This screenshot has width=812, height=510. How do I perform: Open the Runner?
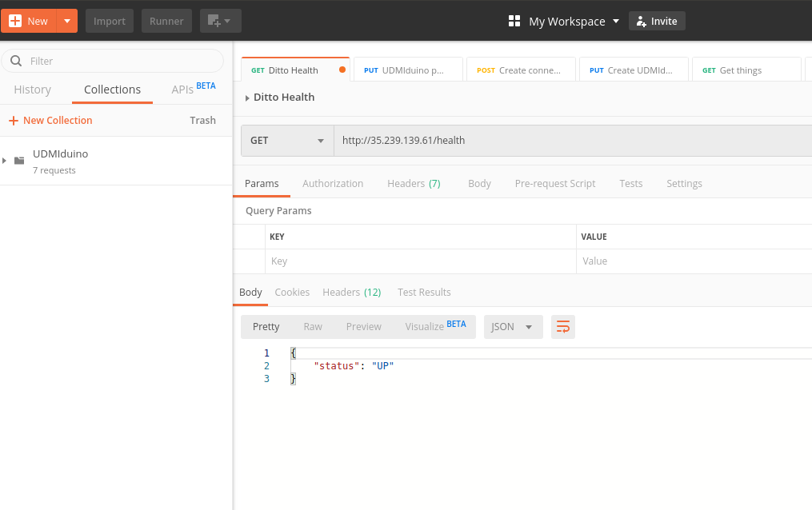166,22
